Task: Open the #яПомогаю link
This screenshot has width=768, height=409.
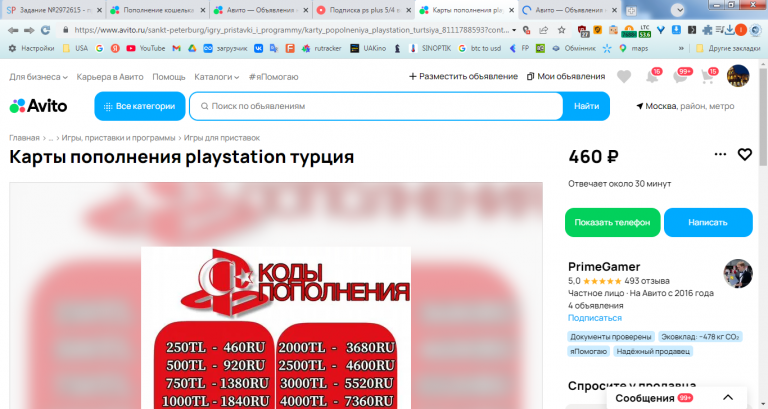Action: (x=273, y=77)
